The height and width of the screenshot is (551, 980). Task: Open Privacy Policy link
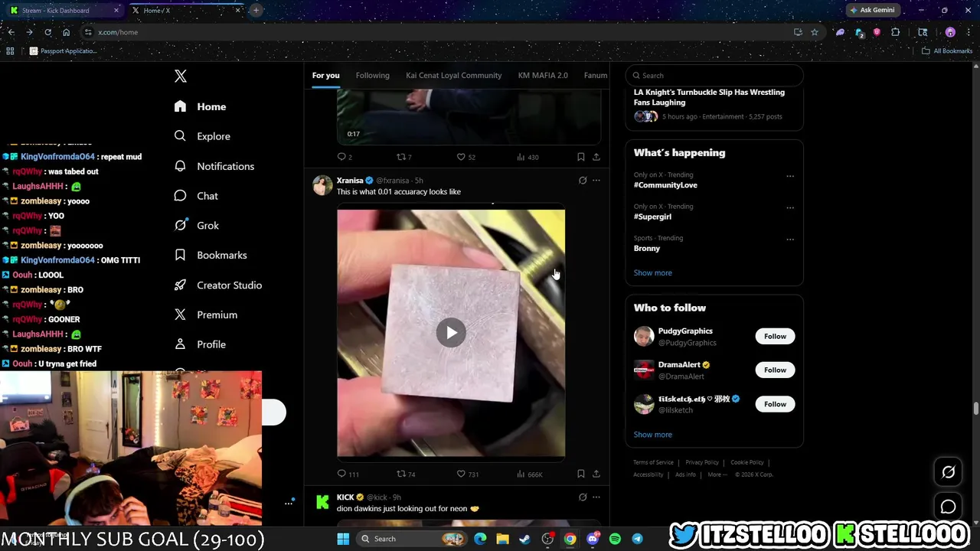click(x=702, y=462)
